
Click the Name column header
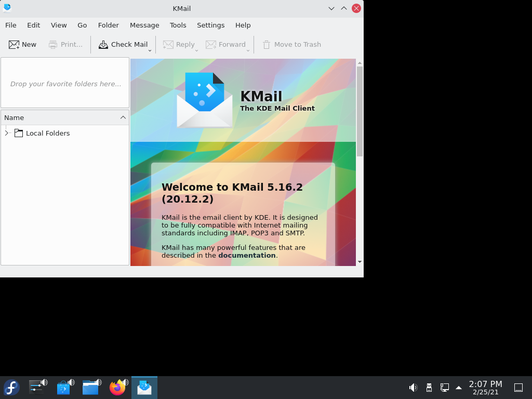click(x=65, y=117)
